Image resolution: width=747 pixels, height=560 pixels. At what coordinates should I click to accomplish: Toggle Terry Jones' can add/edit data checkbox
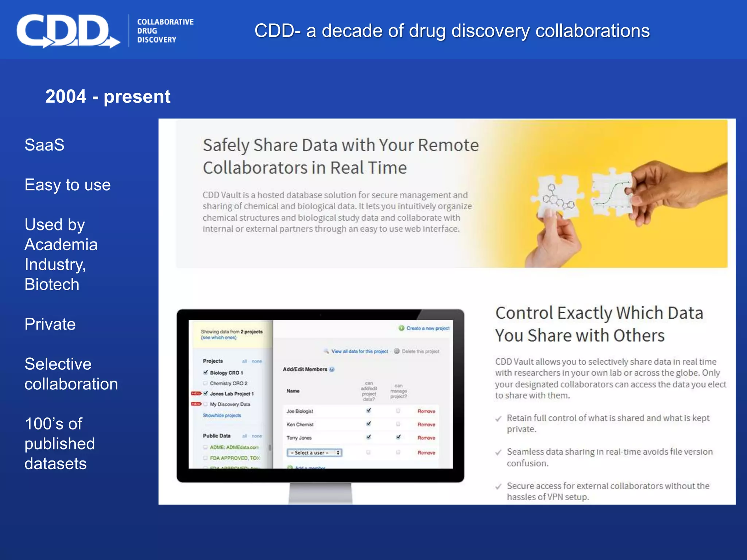[368, 437]
